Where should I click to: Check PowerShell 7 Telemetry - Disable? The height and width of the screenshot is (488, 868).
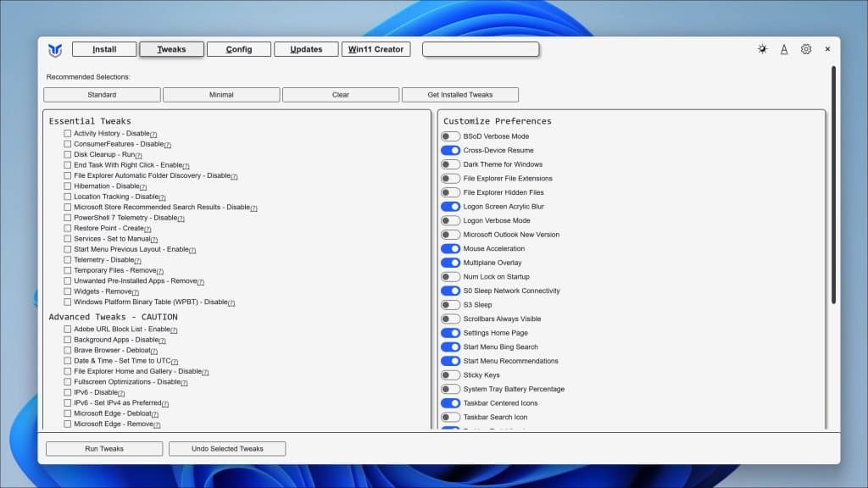(x=68, y=218)
